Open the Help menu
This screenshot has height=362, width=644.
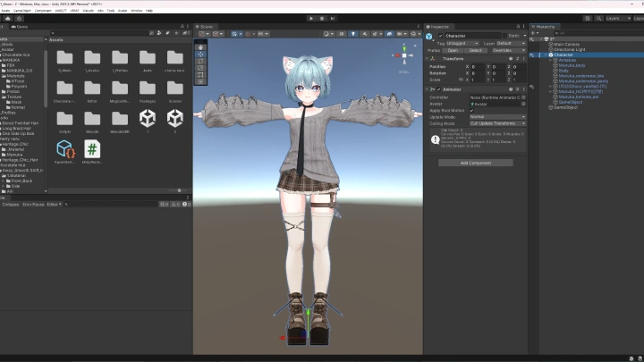149,11
